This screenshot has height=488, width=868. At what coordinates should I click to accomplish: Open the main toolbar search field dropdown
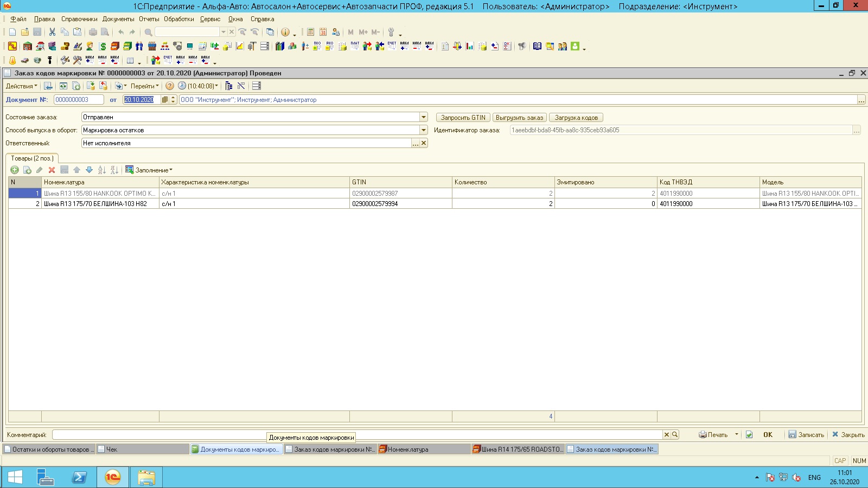pos(223,32)
